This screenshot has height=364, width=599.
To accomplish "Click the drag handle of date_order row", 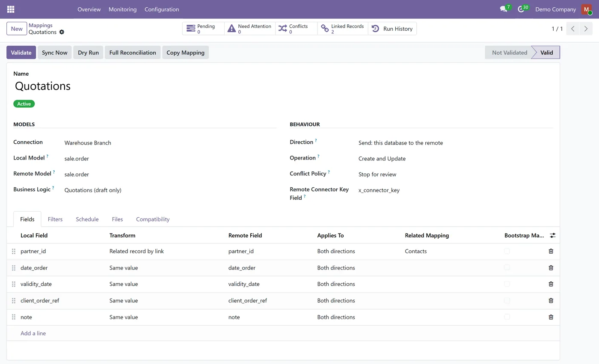I will point(14,268).
